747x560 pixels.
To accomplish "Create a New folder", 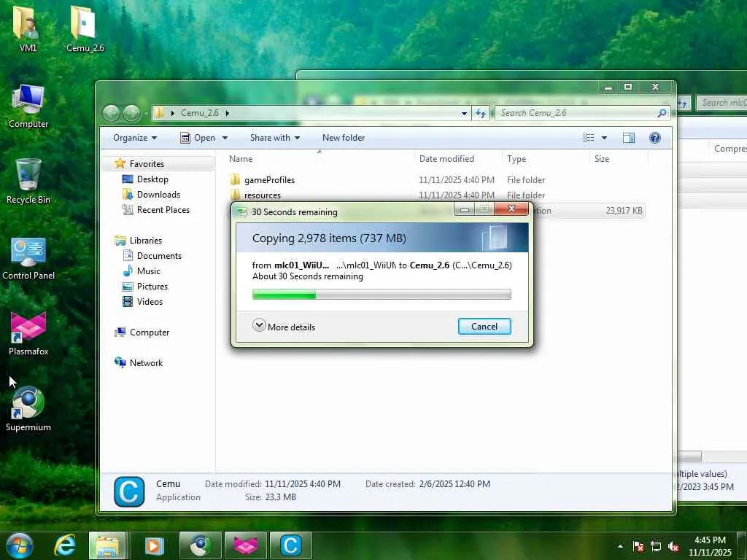I will pos(344,138).
